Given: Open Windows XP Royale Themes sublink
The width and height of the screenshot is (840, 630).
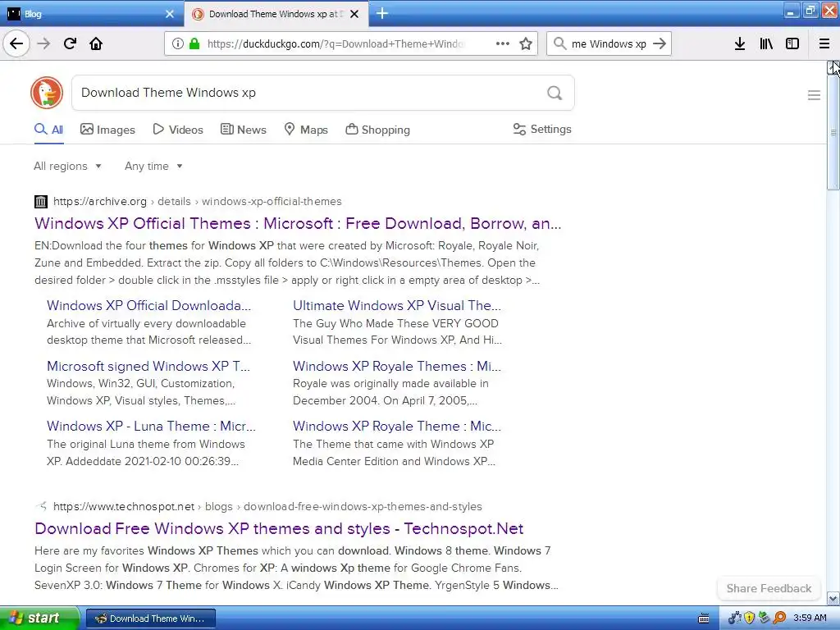Looking at the screenshot, I should (x=397, y=366).
